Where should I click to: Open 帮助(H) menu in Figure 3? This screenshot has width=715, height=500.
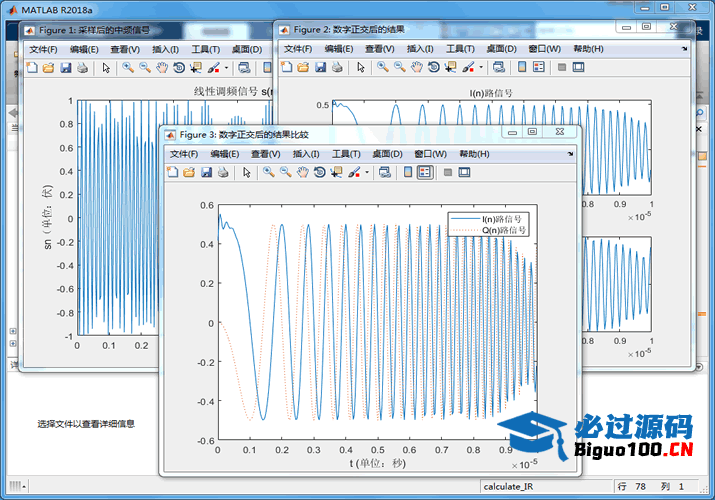point(474,154)
